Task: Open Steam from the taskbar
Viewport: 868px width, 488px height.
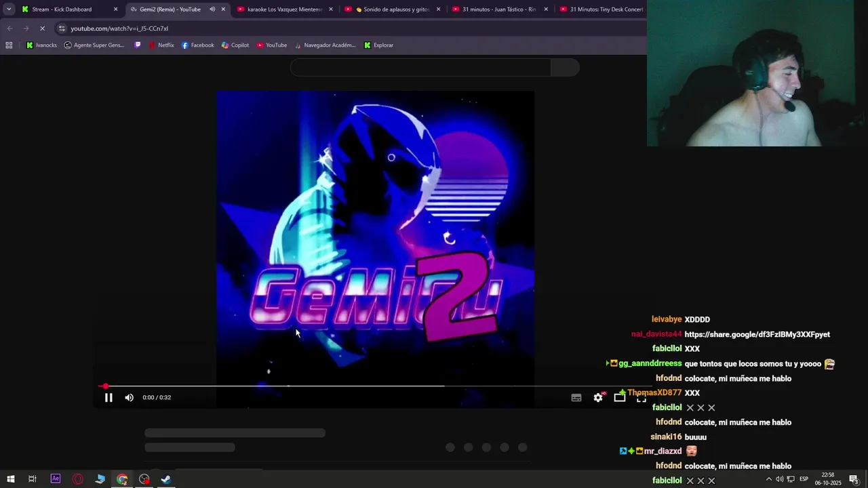Action: point(166,479)
